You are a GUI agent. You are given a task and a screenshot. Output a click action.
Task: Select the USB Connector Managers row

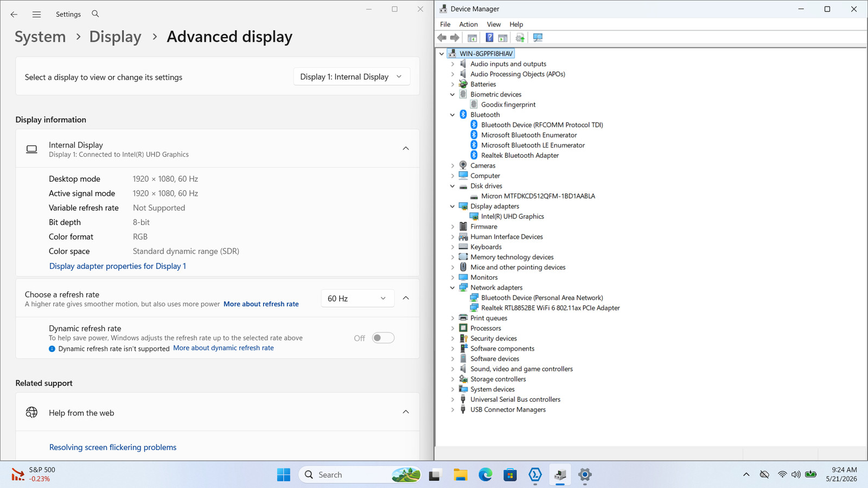[508, 410]
